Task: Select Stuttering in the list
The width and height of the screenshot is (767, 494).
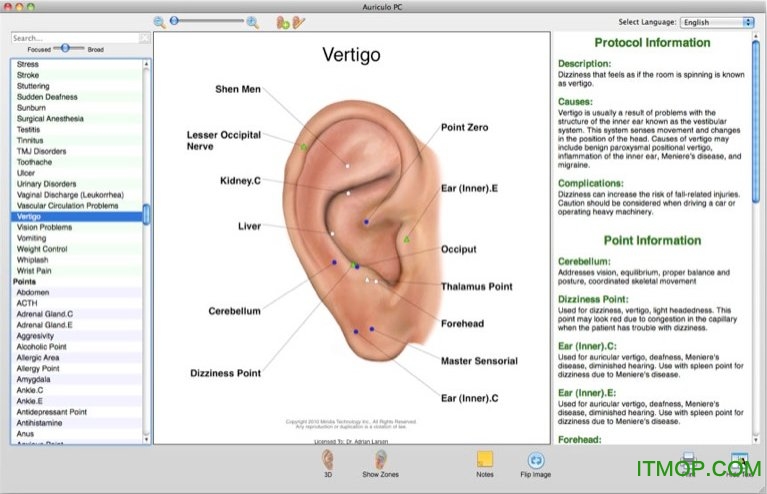Action: [x=77, y=86]
